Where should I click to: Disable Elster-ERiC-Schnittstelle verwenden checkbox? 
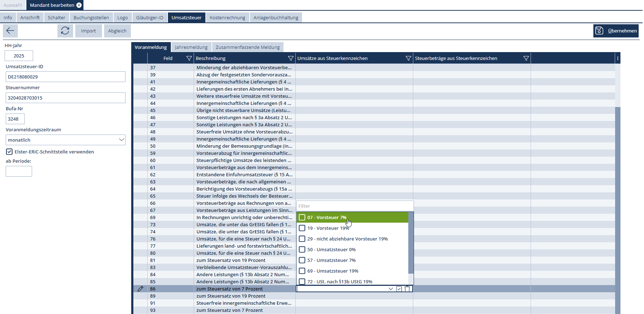9,152
